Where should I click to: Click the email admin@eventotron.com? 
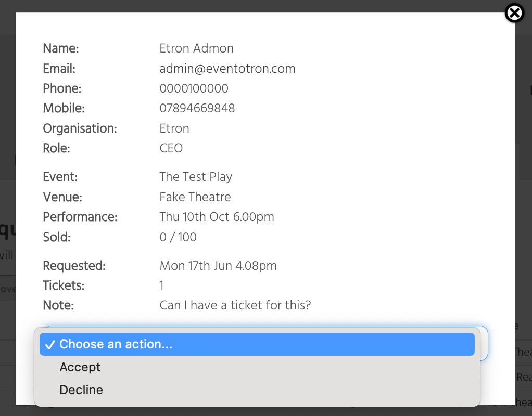(227, 69)
